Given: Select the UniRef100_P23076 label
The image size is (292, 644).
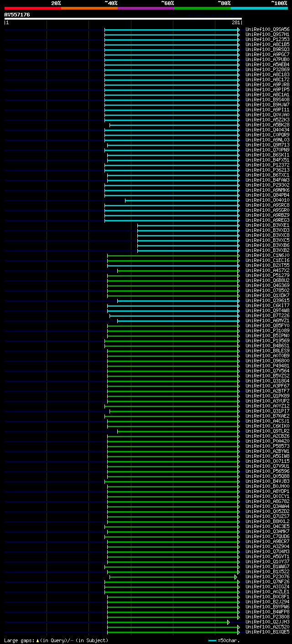Looking at the screenshot, I should tap(267, 577).
